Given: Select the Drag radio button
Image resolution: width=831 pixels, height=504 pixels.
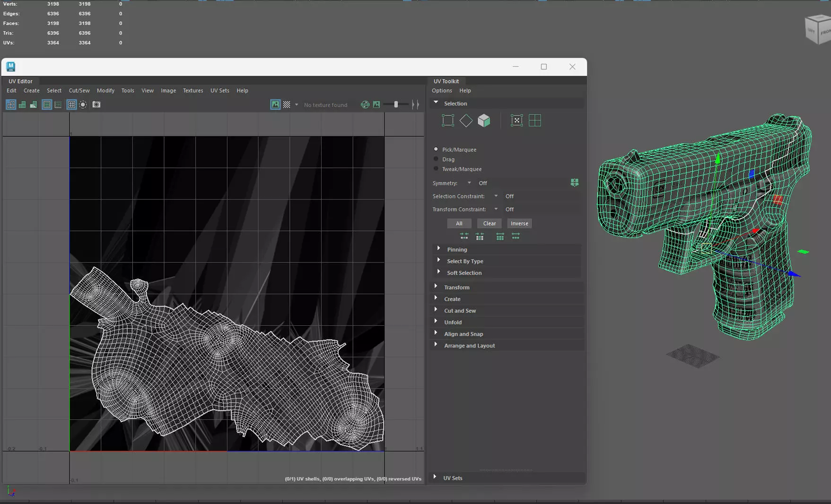Looking at the screenshot, I should pos(436,159).
